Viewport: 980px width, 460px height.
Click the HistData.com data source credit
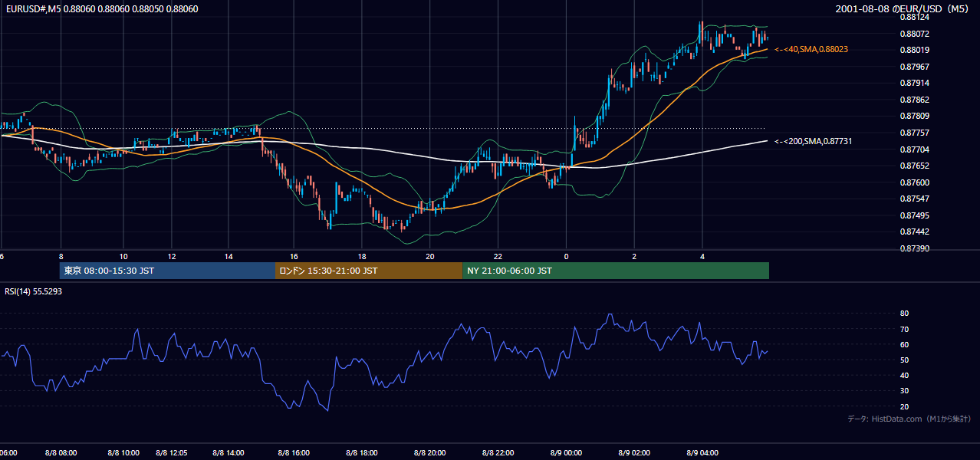[x=909, y=419]
